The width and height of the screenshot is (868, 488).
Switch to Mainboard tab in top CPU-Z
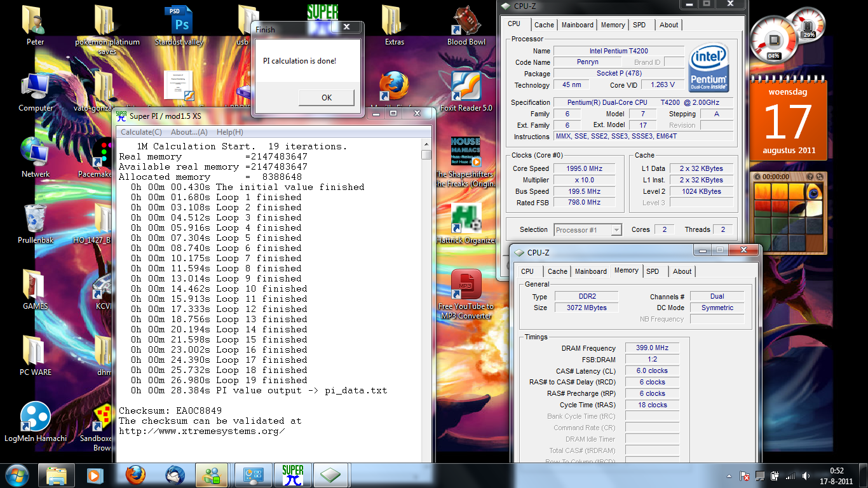[578, 25]
